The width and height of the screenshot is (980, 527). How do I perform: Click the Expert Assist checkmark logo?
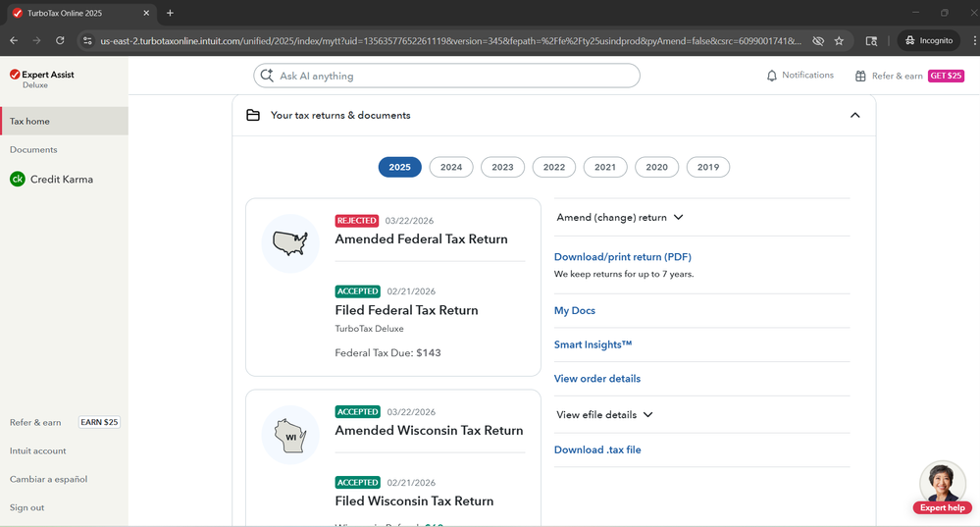click(15, 75)
